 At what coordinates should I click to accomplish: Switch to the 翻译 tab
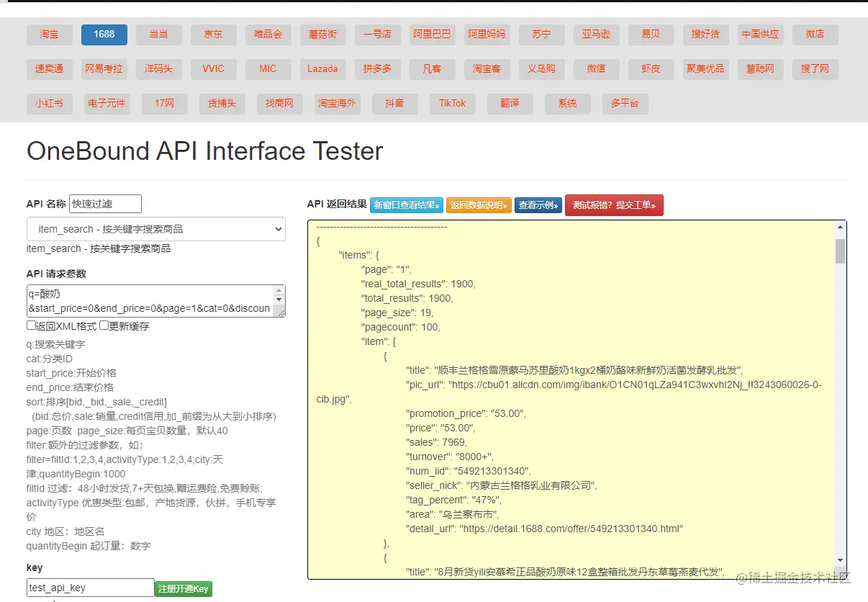point(510,104)
